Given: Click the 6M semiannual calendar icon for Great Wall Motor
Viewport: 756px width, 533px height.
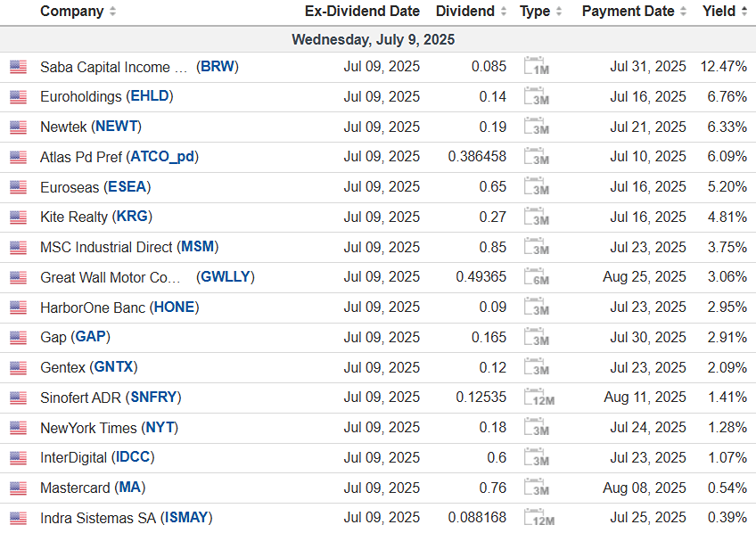Looking at the screenshot, I should (536, 276).
